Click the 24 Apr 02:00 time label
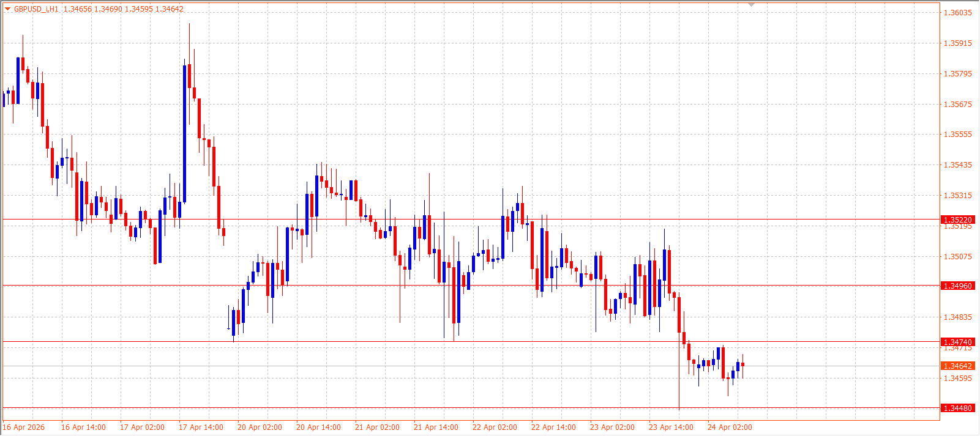The image size is (980, 436). pyautogui.click(x=730, y=427)
